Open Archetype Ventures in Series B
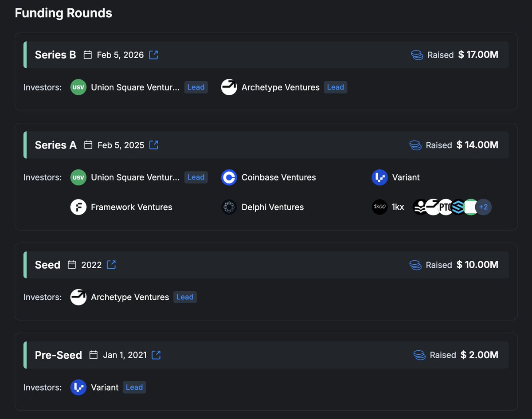 281,87
